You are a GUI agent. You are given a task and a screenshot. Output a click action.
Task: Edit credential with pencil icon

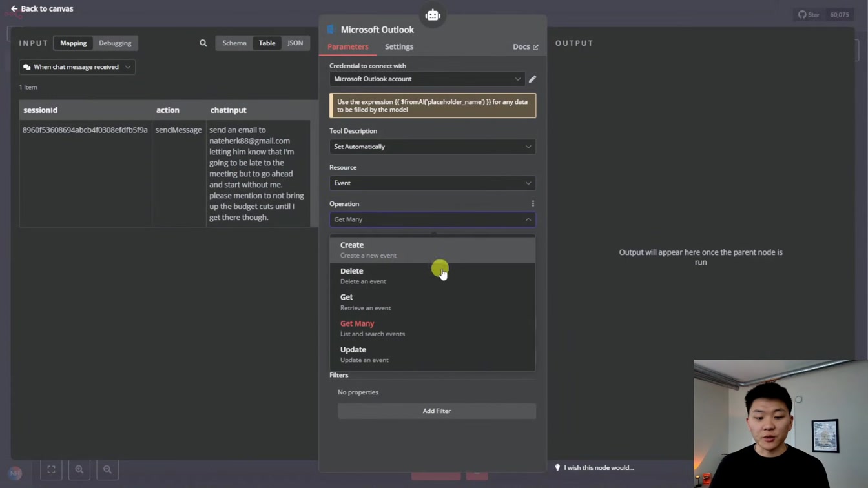pyautogui.click(x=532, y=79)
